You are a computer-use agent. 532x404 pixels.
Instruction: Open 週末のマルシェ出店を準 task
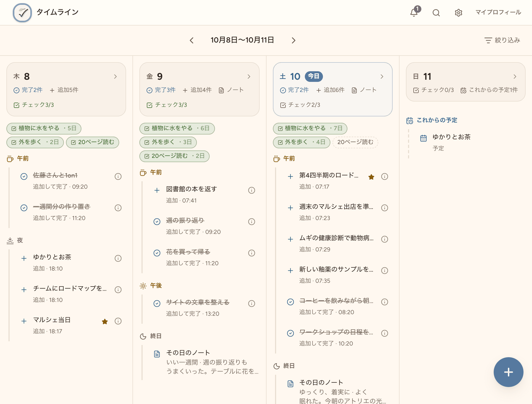point(336,207)
